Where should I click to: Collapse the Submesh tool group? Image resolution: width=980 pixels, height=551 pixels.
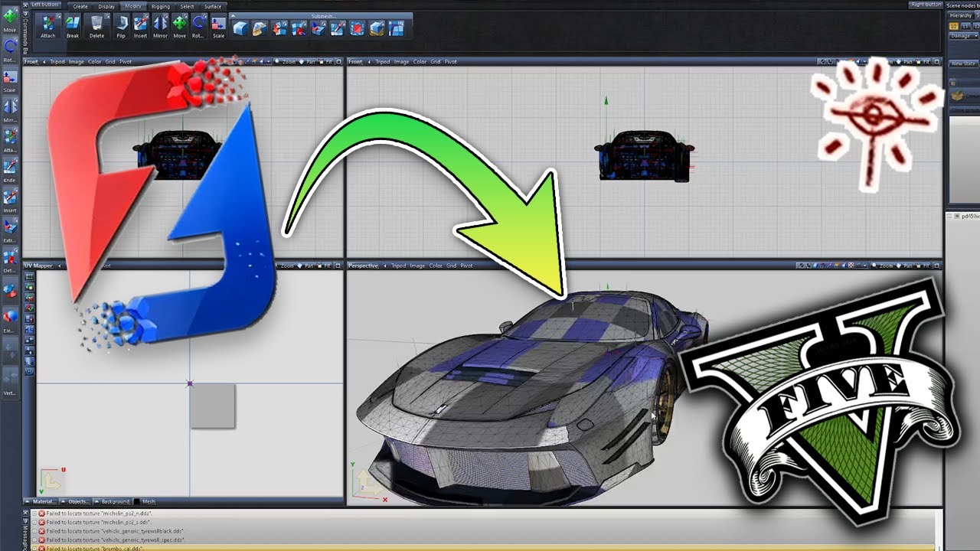coord(234,16)
